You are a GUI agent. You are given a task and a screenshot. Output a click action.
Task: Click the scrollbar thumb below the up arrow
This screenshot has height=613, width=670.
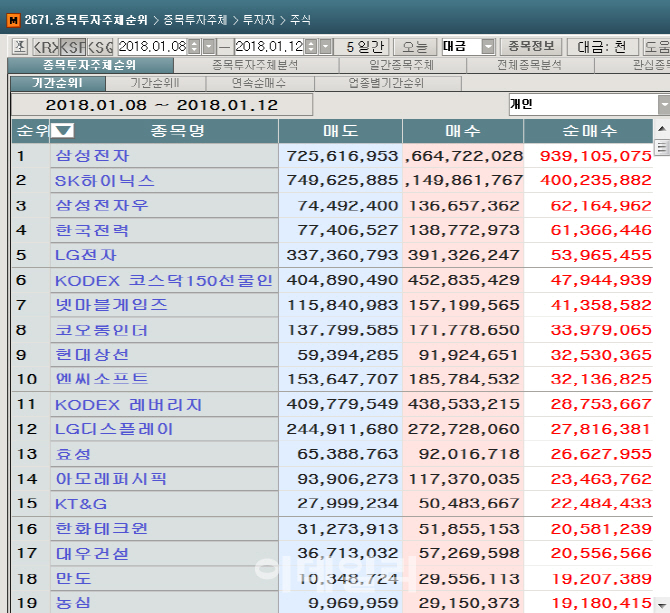pyautogui.click(x=661, y=147)
